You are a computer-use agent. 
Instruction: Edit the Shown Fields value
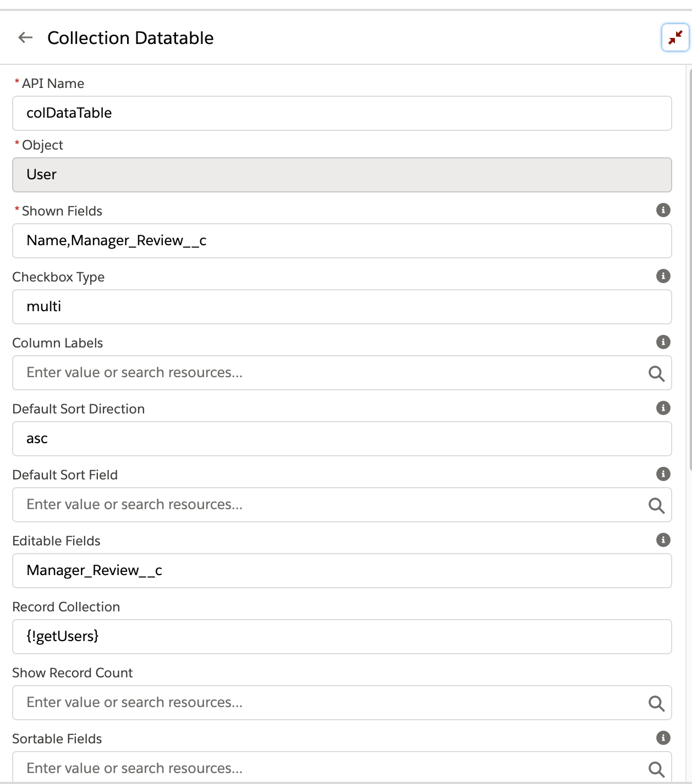click(x=341, y=241)
